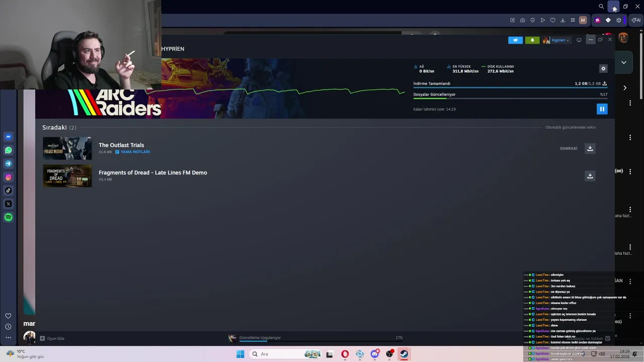Open Messenger in Opera sidebar
Image resolution: width=644 pixels, height=362 pixels.
8,137
